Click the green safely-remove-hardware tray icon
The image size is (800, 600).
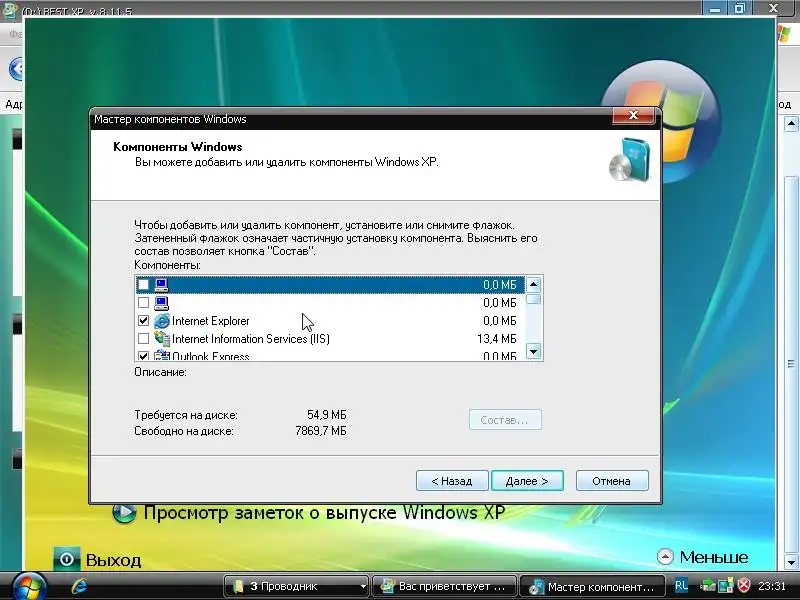(x=708, y=586)
